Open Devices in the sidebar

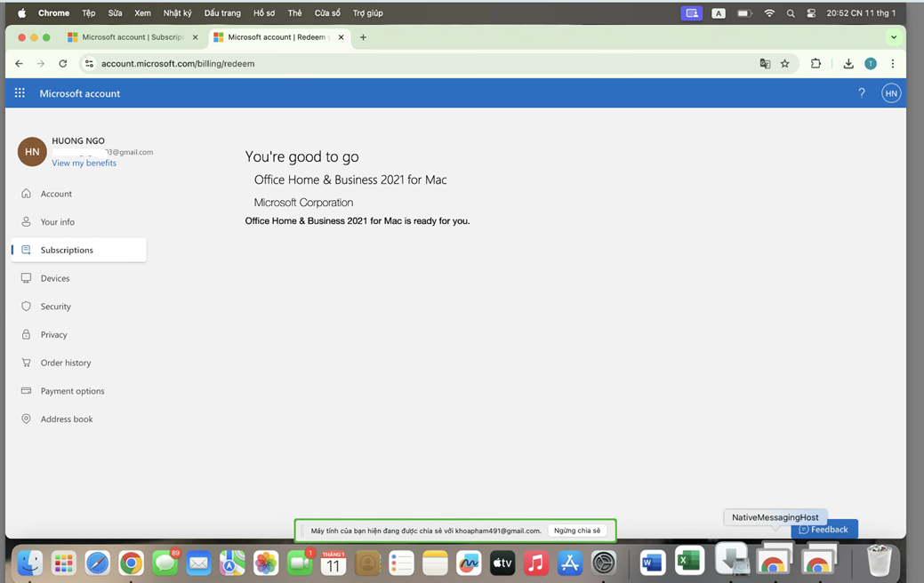[x=78, y=278]
